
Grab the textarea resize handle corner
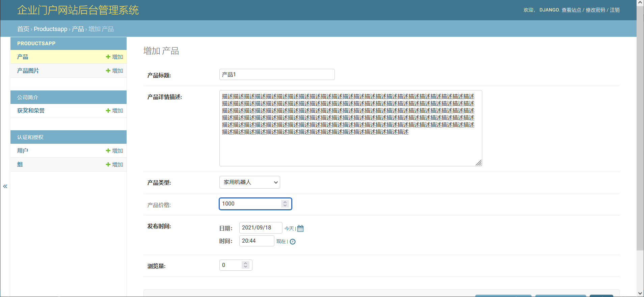point(479,163)
